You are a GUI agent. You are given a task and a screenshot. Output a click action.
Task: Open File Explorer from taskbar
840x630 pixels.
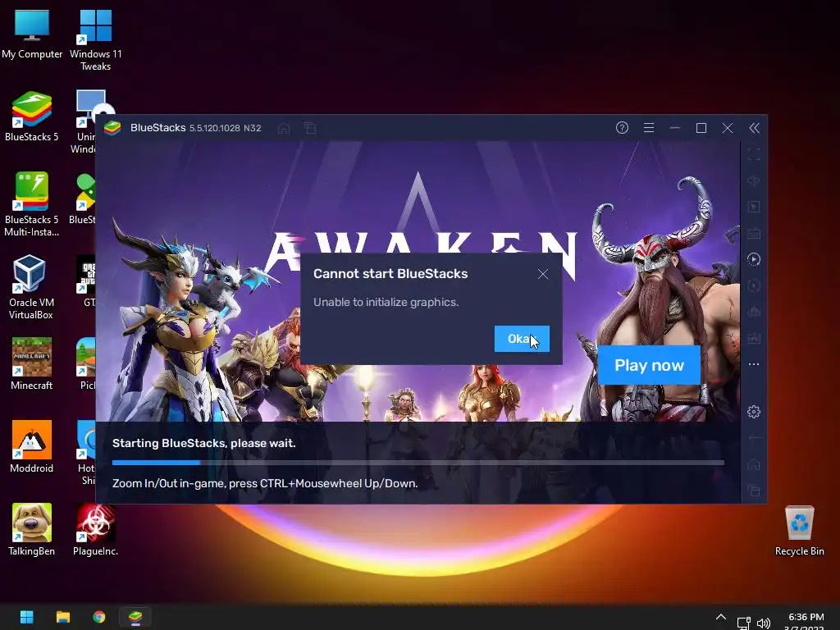(63, 617)
